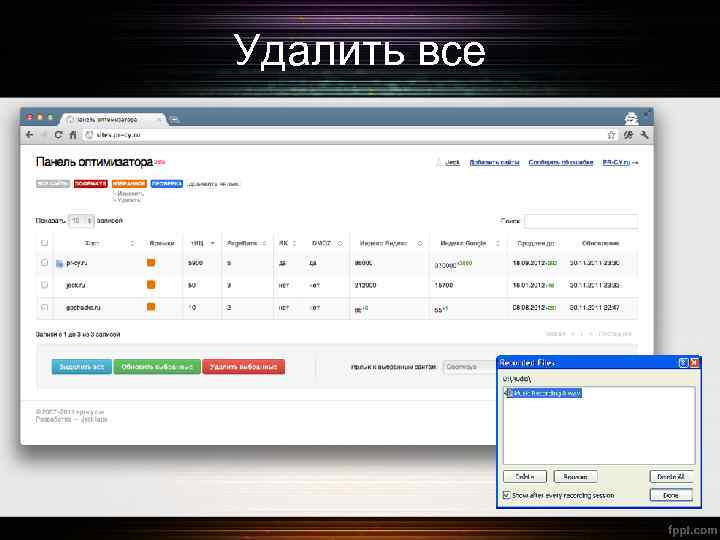Click the add tag link beside blue tag
This screenshot has width=720, height=540.
214,184
